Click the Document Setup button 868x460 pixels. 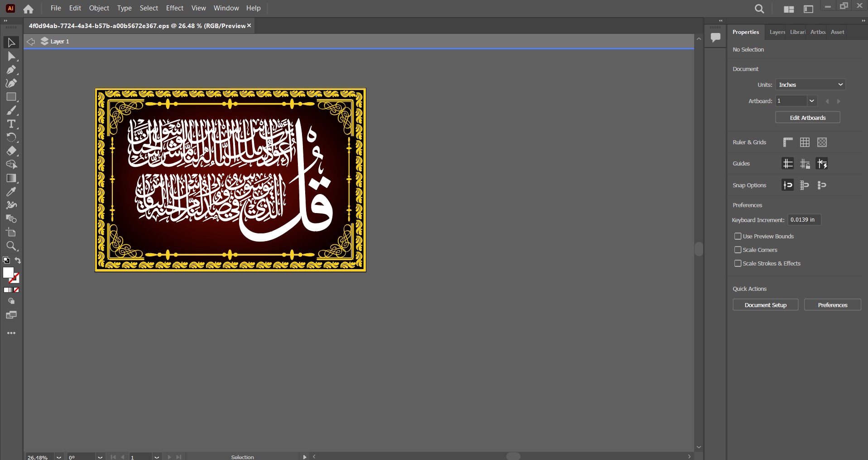[x=765, y=305]
